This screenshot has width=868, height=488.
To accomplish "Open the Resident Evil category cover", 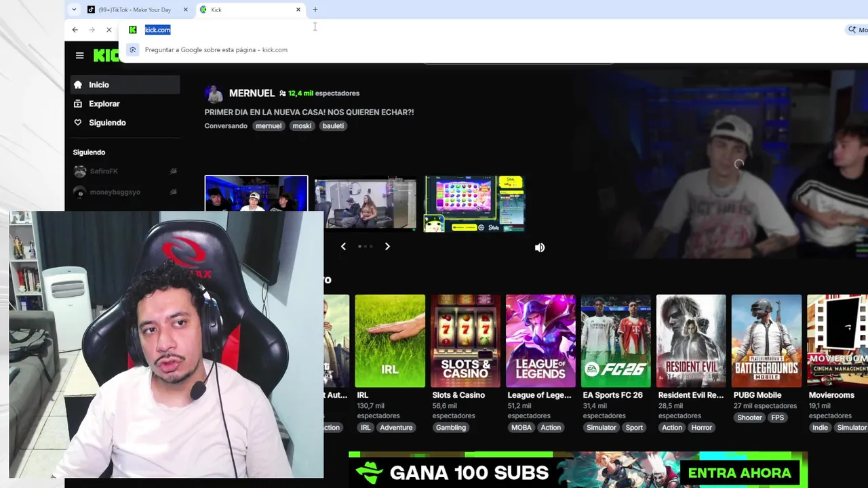I will point(691,341).
